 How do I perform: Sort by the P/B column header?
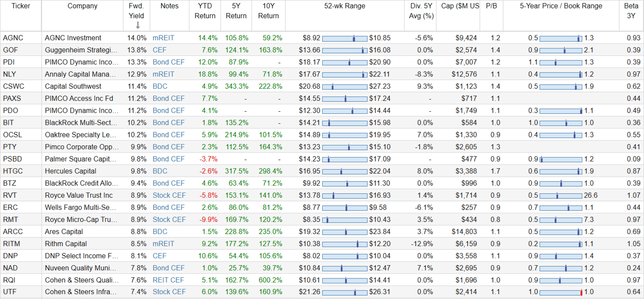point(491,6)
